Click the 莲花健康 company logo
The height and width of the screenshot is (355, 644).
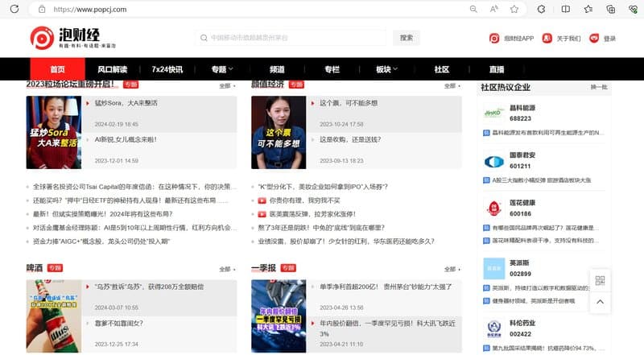click(x=493, y=208)
